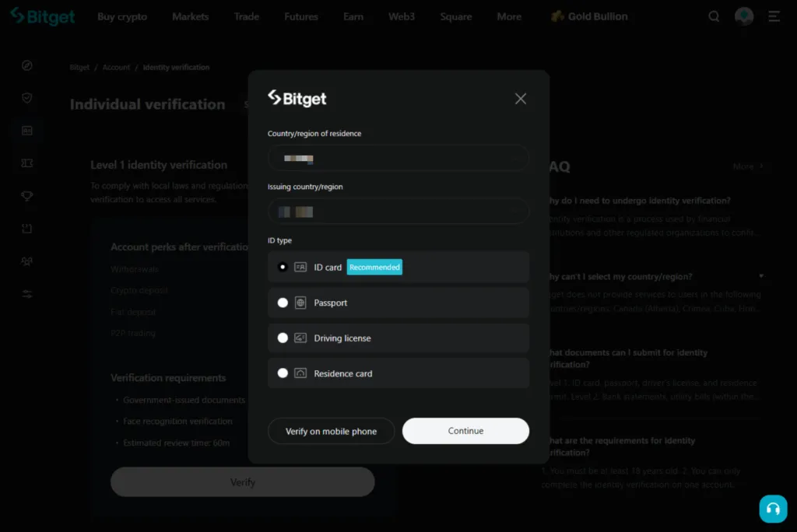The image size is (797, 532).
Task: Open the headset customer support icon
Action: click(773, 509)
